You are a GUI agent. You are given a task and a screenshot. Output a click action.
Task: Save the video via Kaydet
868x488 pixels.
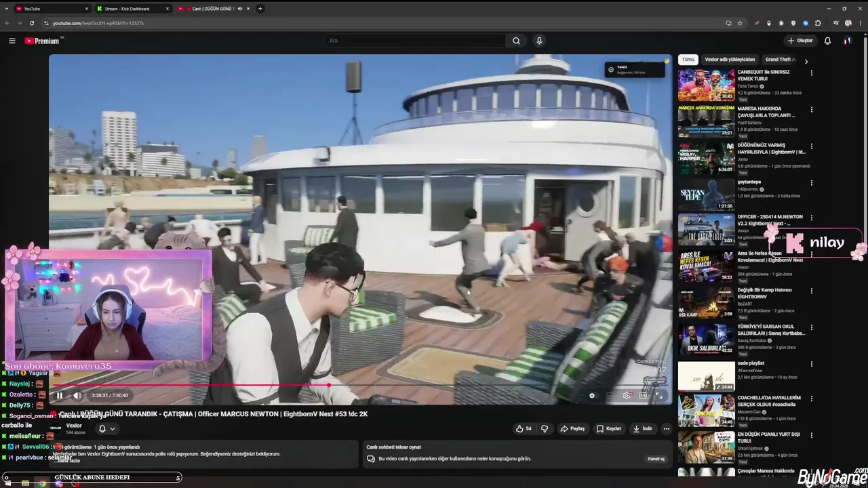point(609,428)
